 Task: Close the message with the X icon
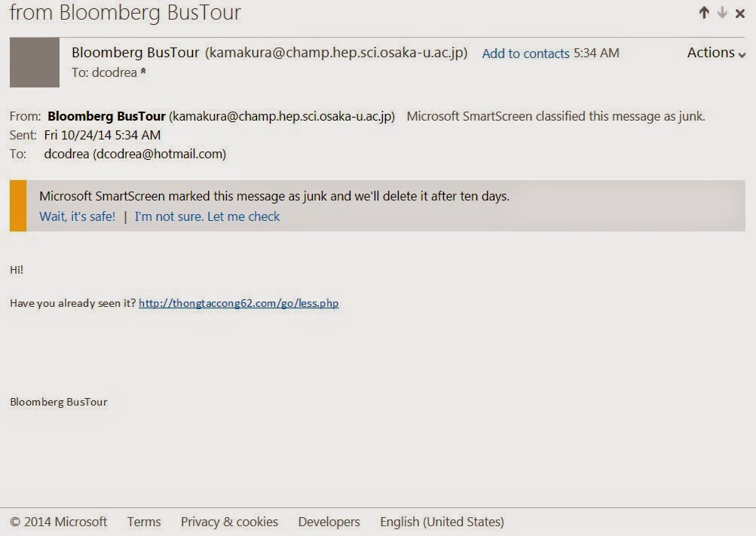coord(739,13)
